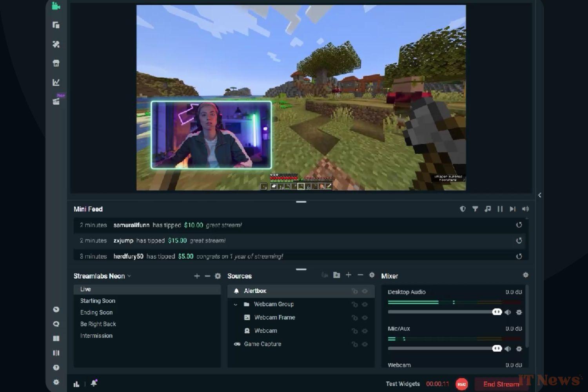Pause the Mini Feed alert queue
This screenshot has height=392, width=588.
pyautogui.click(x=500, y=209)
